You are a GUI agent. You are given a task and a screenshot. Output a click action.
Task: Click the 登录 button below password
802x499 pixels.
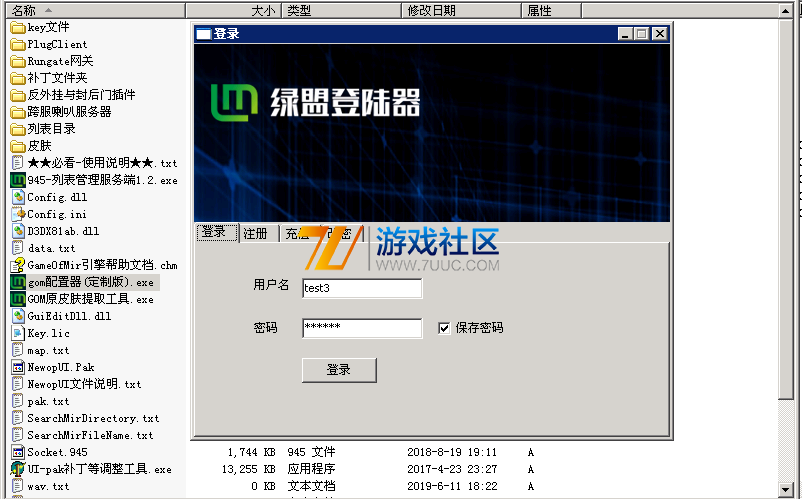(x=339, y=370)
